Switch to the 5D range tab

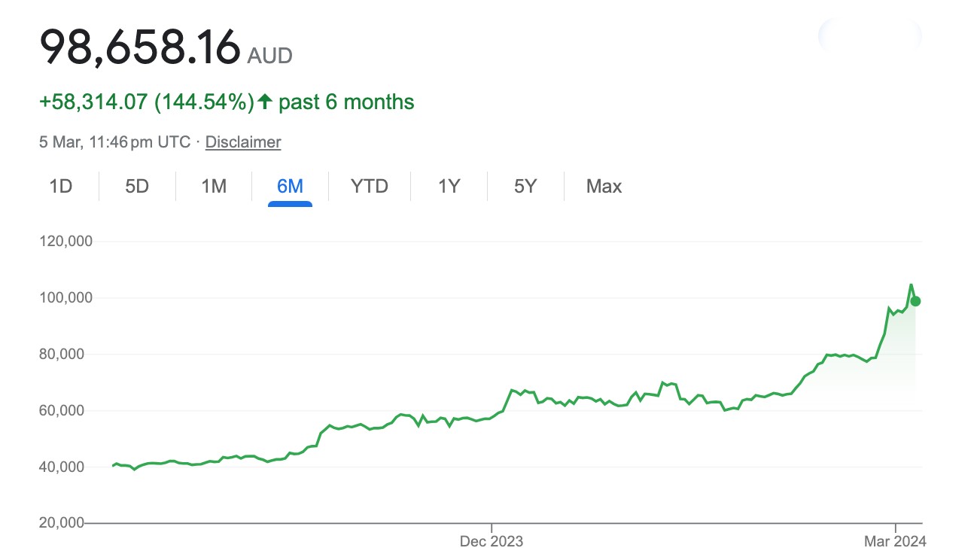pyautogui.click(x=137, y=186)
